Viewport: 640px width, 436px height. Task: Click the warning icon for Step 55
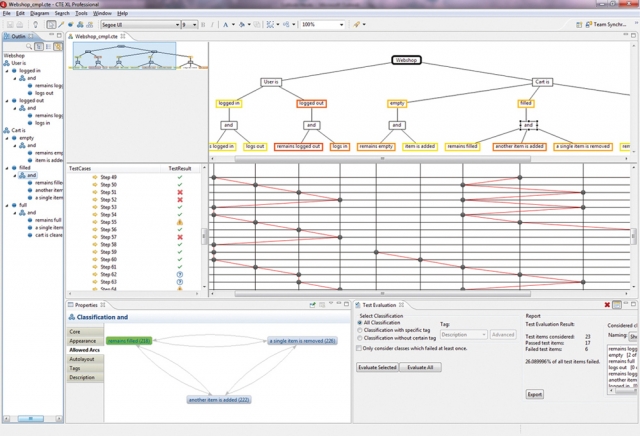pyautogui.click(x=180, y=222)
